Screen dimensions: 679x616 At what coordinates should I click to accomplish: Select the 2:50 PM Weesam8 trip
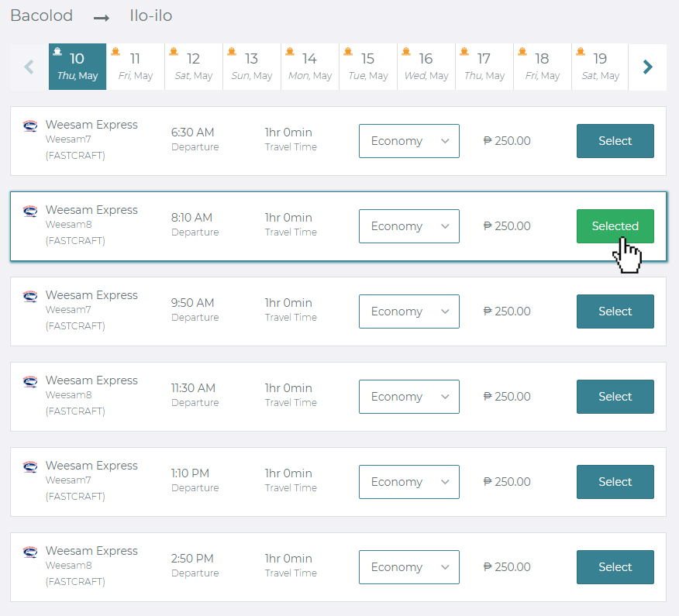point(615,567)
